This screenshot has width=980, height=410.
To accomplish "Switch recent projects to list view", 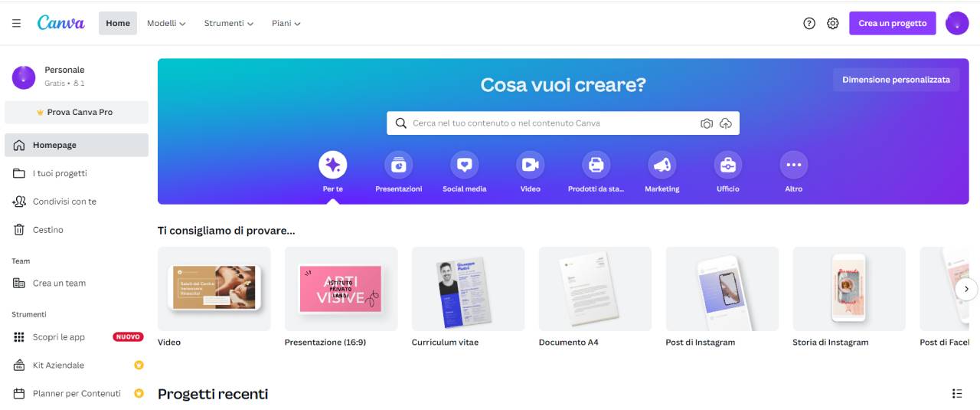I will [957, 394].
